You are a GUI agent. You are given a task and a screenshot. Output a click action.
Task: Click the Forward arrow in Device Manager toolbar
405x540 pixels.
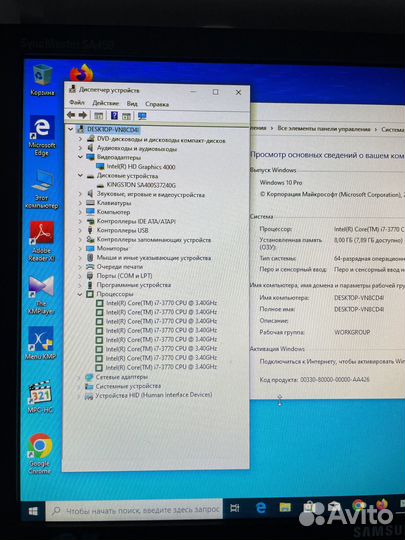(x=83, y=115)
